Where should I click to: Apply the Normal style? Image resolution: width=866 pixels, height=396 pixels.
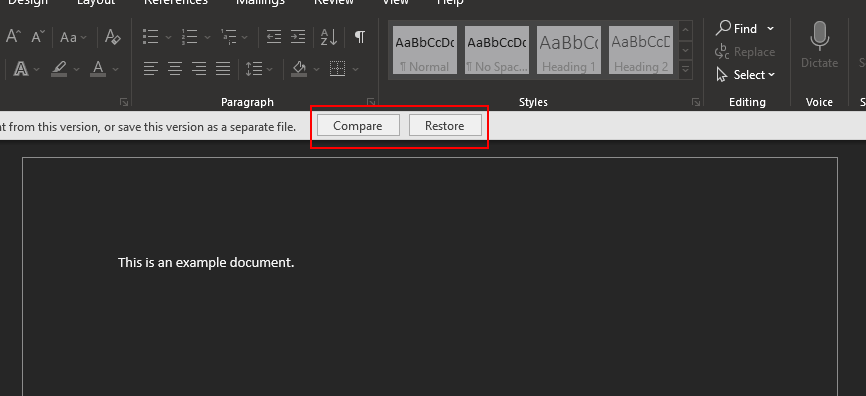coord(425,50)
